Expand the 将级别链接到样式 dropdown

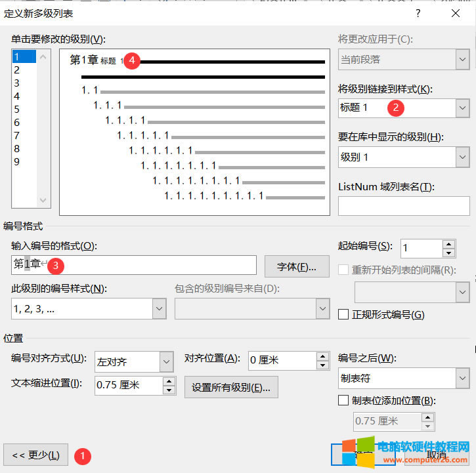(462, 108)
